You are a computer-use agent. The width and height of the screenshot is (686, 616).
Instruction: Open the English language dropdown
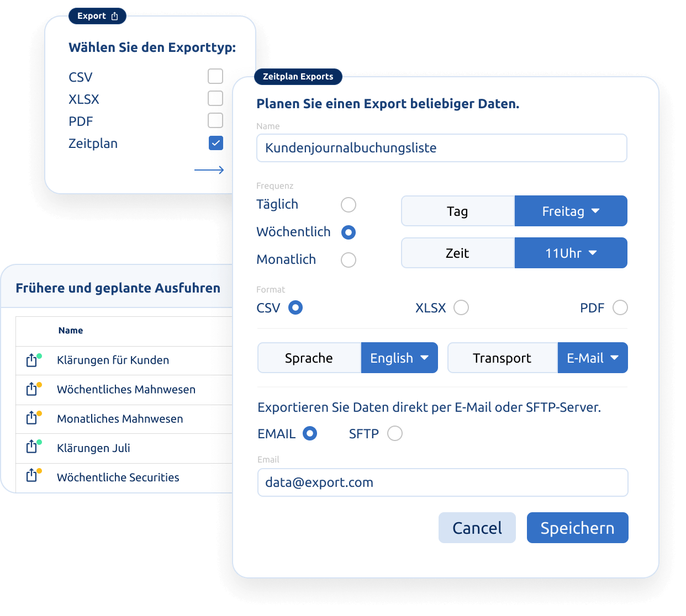coord(399,358)
